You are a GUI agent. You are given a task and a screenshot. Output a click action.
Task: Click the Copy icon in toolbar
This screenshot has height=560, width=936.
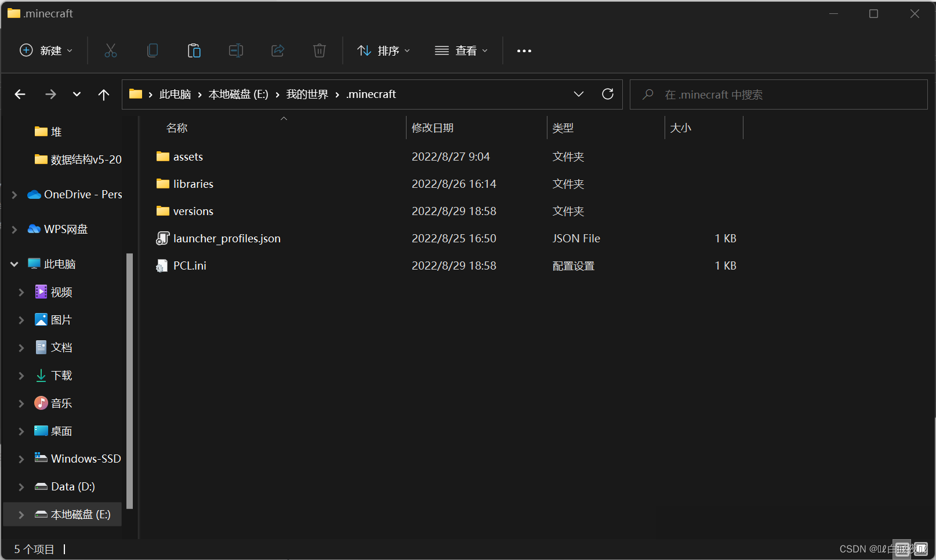click(x=153, y=50)
